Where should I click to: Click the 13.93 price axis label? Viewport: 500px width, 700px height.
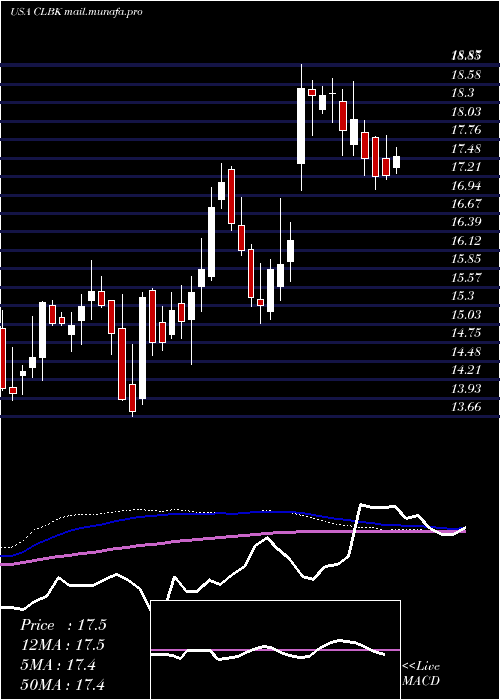(x=466, y=389)
